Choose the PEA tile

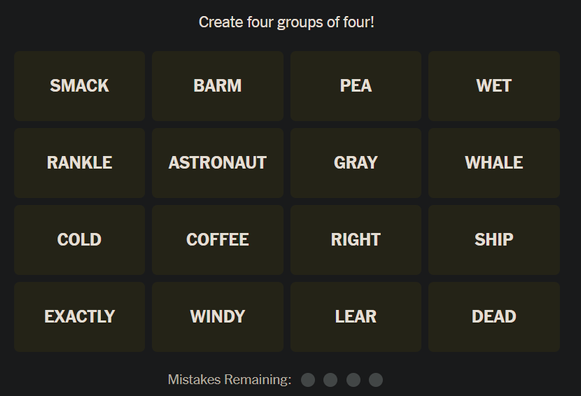pos(356,86)
